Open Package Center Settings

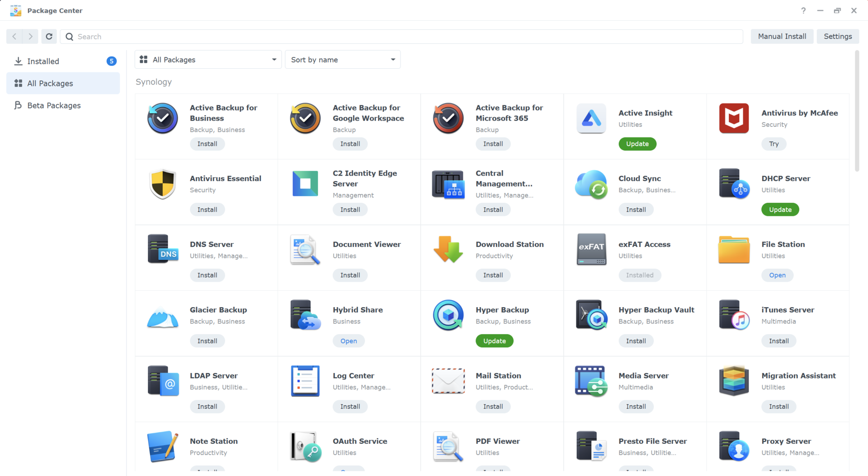[838, 37]
